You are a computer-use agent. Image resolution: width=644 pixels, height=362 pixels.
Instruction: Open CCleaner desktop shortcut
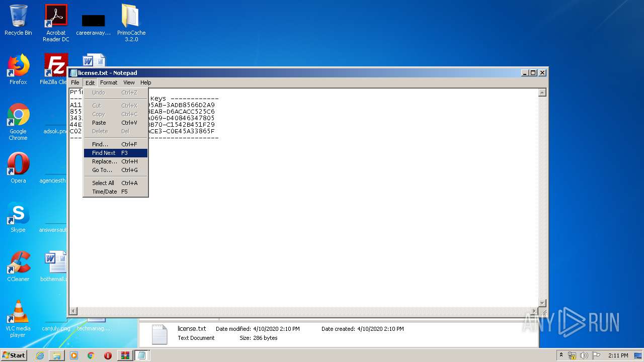[x=18, y=266]
